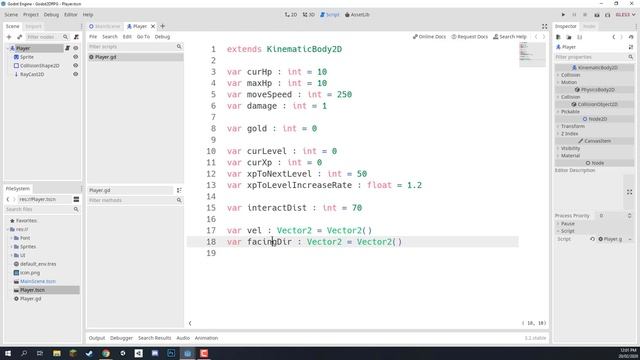
Task: Click Search Help
Action: [x=510, y=37]
